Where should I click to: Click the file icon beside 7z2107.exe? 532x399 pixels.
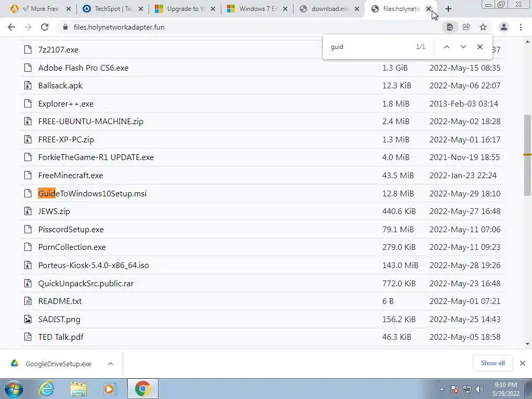[x=28, y=49]
